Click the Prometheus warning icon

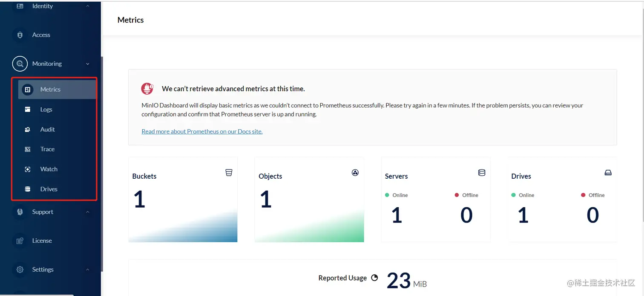click(x=147, y=89)
